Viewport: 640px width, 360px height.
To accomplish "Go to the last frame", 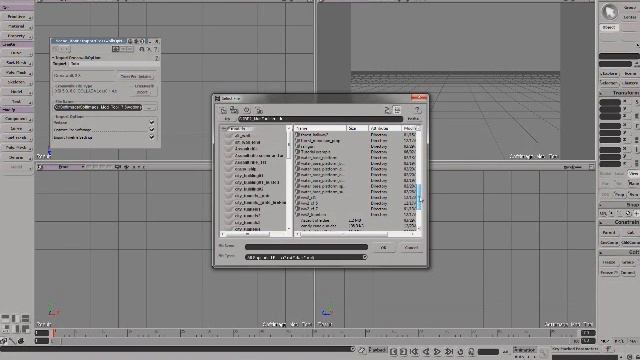I will (x=449, y=351).
